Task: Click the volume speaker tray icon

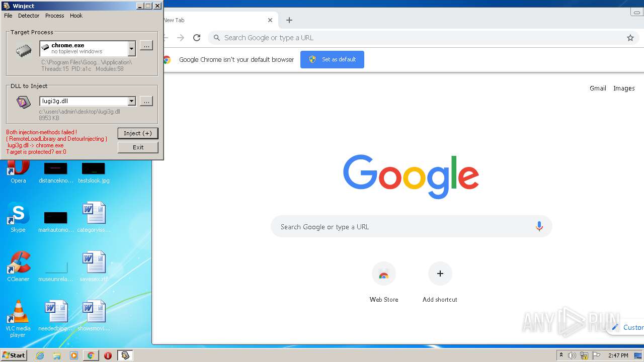Action: click(572, 355)
